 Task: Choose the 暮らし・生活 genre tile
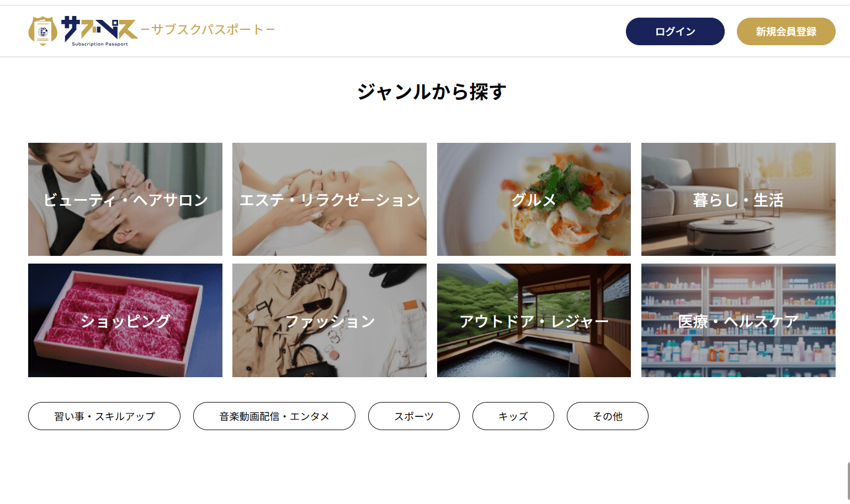tap(739, 199)
